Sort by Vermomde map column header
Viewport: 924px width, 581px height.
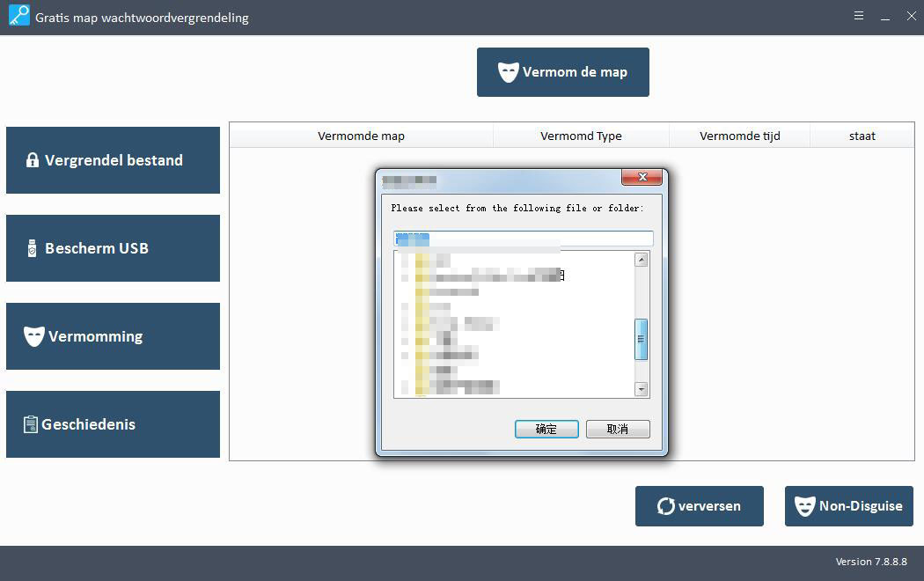361,136
